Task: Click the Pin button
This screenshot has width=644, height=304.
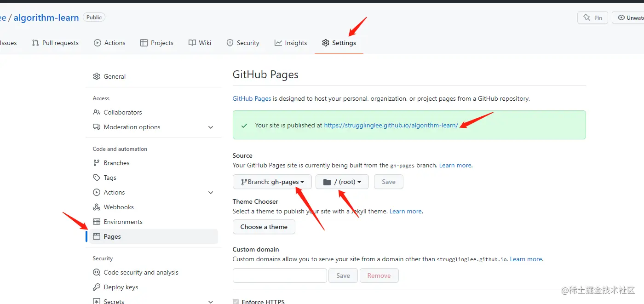Action: click(x=592, y=17)
